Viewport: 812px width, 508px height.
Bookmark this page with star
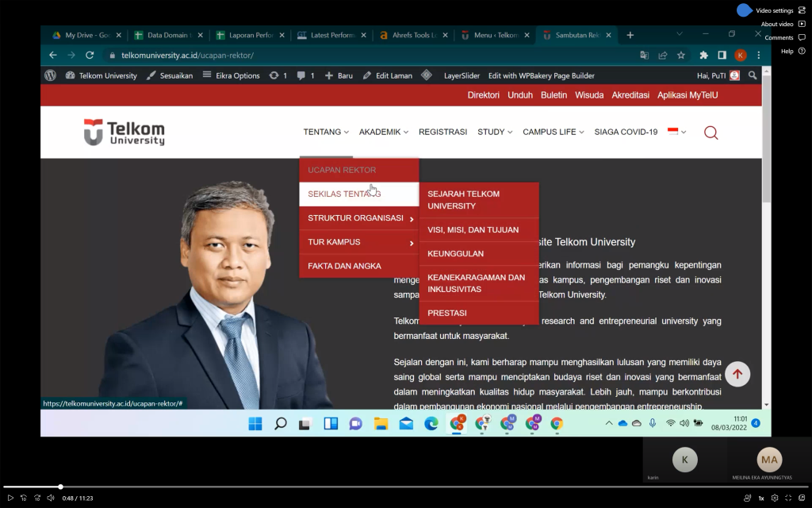pyautogui.click(x=681, y=55)
